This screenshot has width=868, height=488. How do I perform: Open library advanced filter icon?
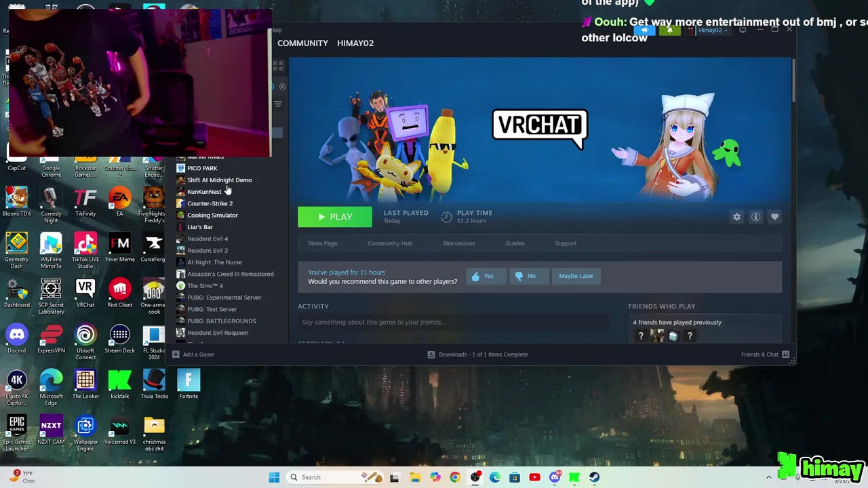point(278,104)
